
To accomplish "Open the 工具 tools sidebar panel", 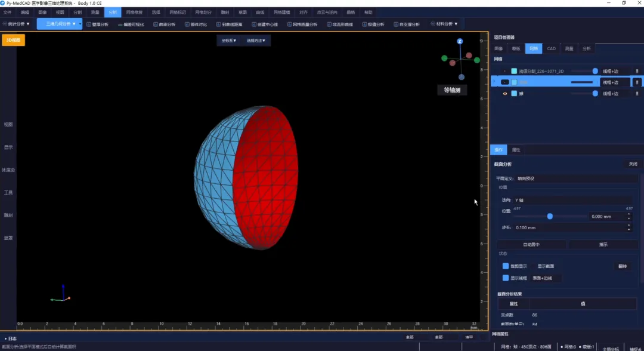I will coord(8,192).
